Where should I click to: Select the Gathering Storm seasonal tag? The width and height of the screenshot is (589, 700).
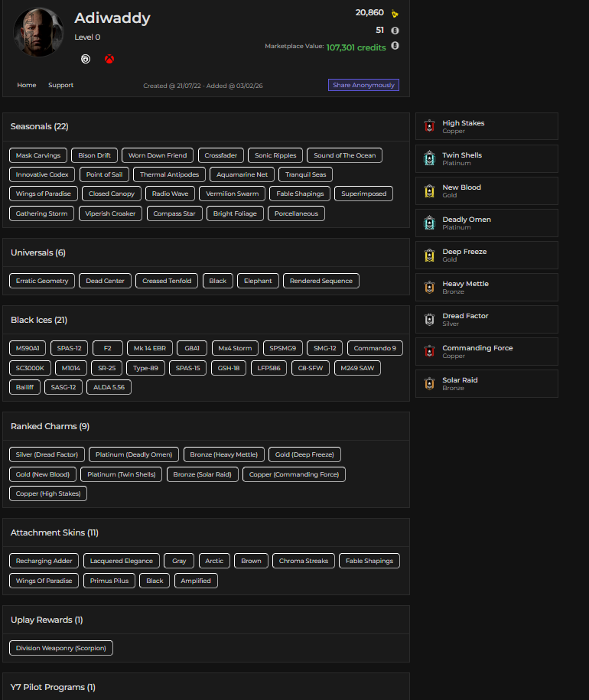[x=41, y=213]
